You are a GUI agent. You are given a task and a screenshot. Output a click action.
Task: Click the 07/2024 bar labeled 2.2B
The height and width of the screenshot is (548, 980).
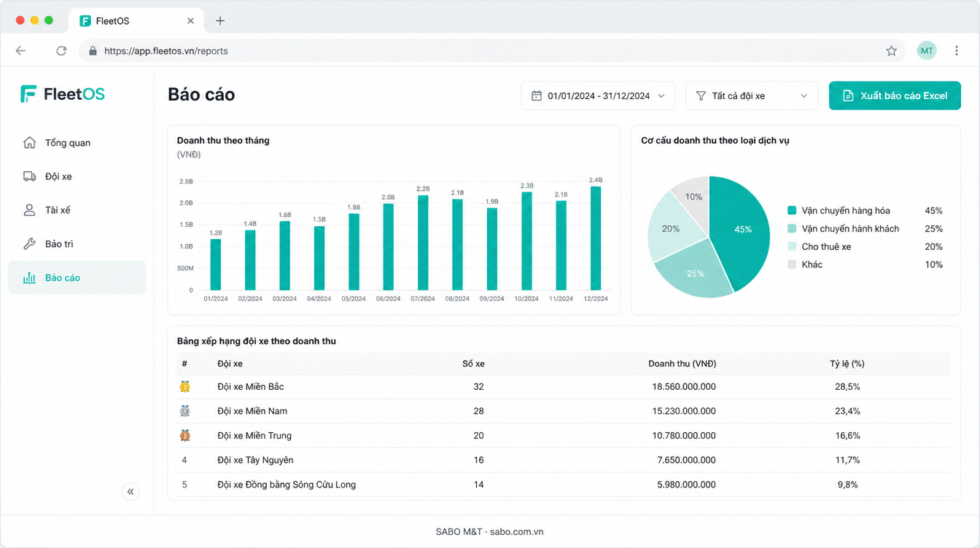pyautogui.click(x=423, y=243)
